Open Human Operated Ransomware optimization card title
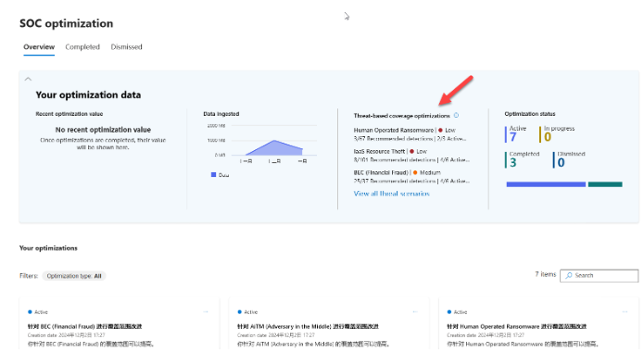 (x=517, y=327)
